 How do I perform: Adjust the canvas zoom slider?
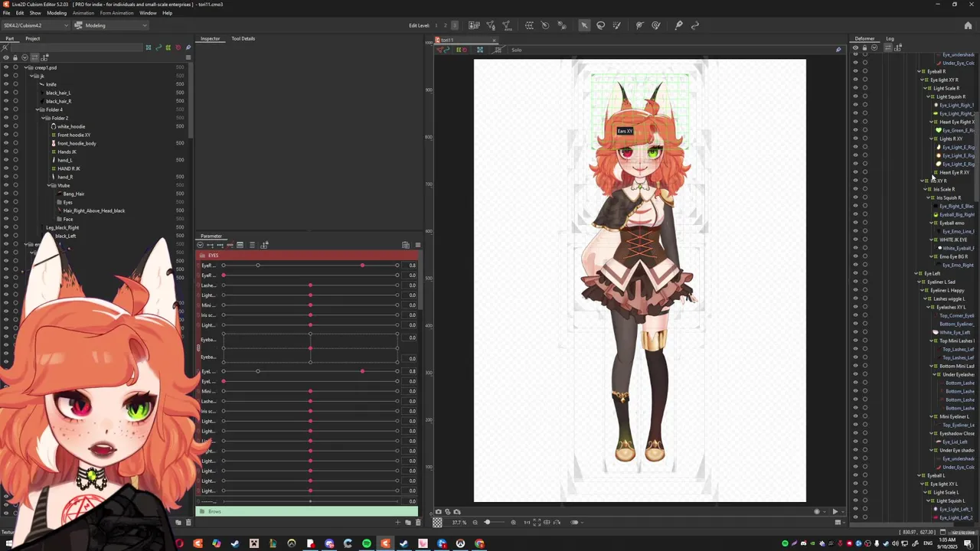[494, 522]
